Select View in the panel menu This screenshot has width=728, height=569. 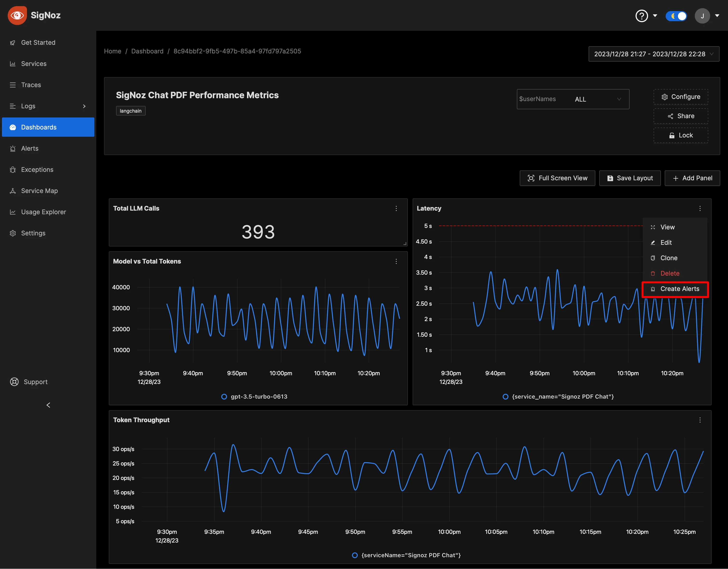tap(675, 227)
